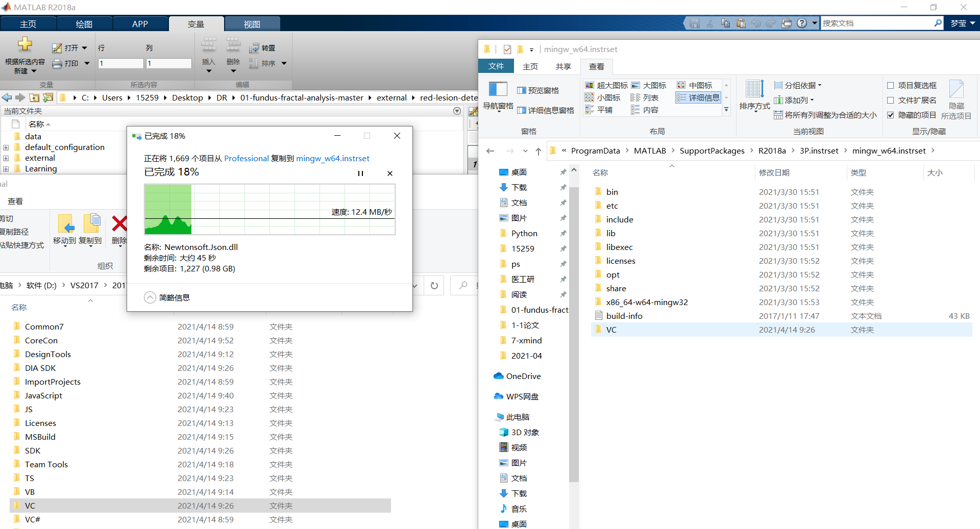The width and height of the screenshot is (980, 529).
Task: Open recent locations dropdown in mingw Explorer
Action: coord(525,151)
